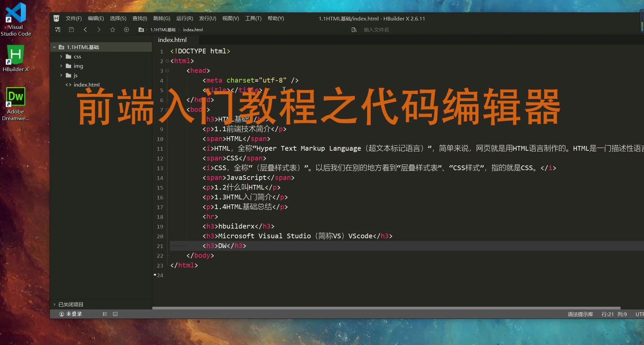The width and height of the screenshot is (644, 345).
Task: Open the 选择(S) menu
Action: [x=118, y=18]
